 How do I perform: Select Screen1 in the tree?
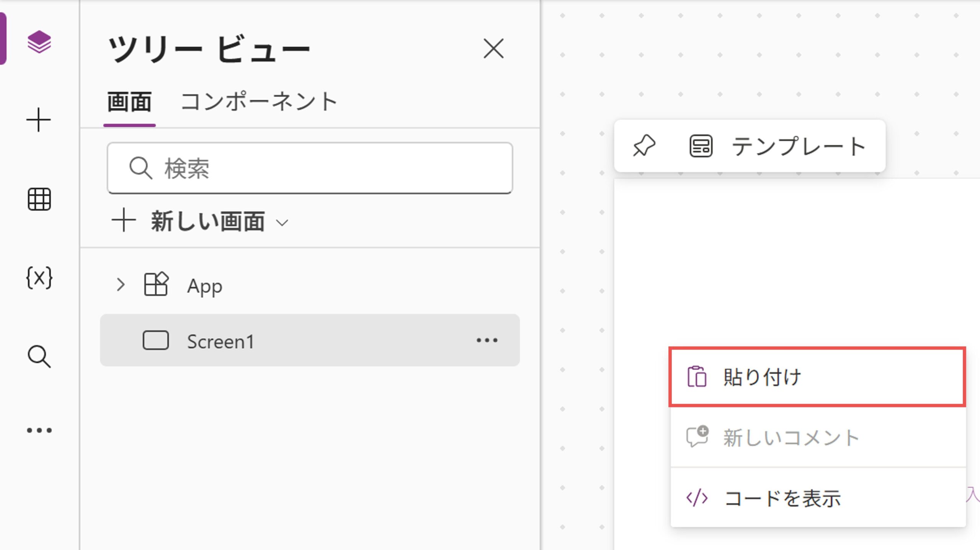point(220,341)
